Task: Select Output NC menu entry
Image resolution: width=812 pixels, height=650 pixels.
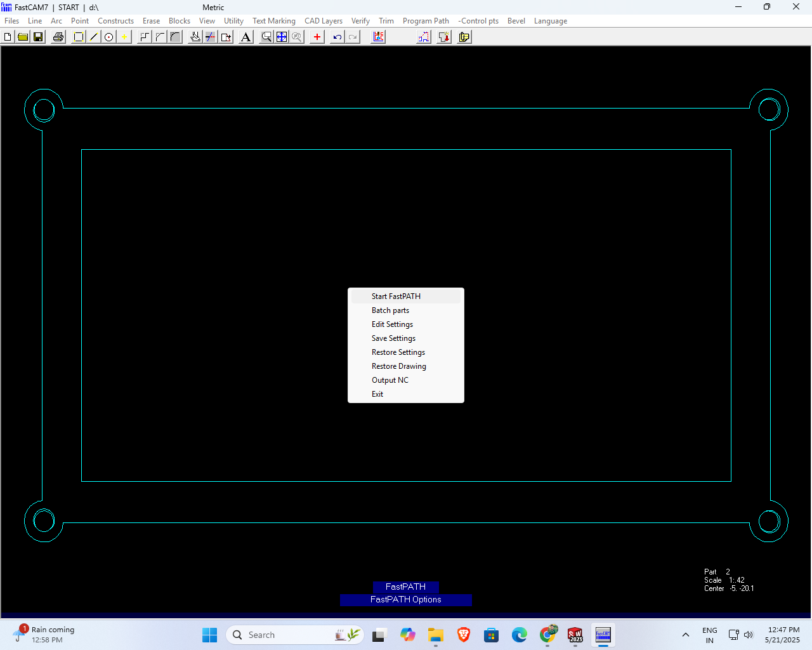Action: (406, 380)
